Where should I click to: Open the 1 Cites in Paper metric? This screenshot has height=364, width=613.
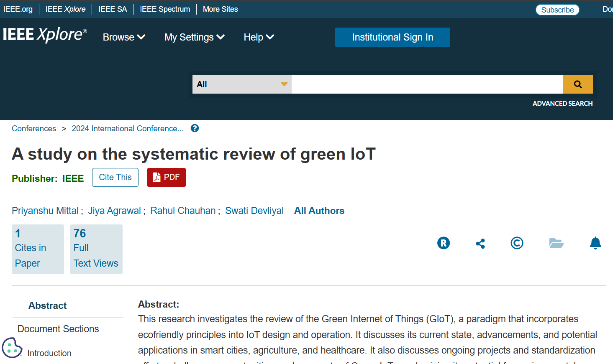click(38, 249)
